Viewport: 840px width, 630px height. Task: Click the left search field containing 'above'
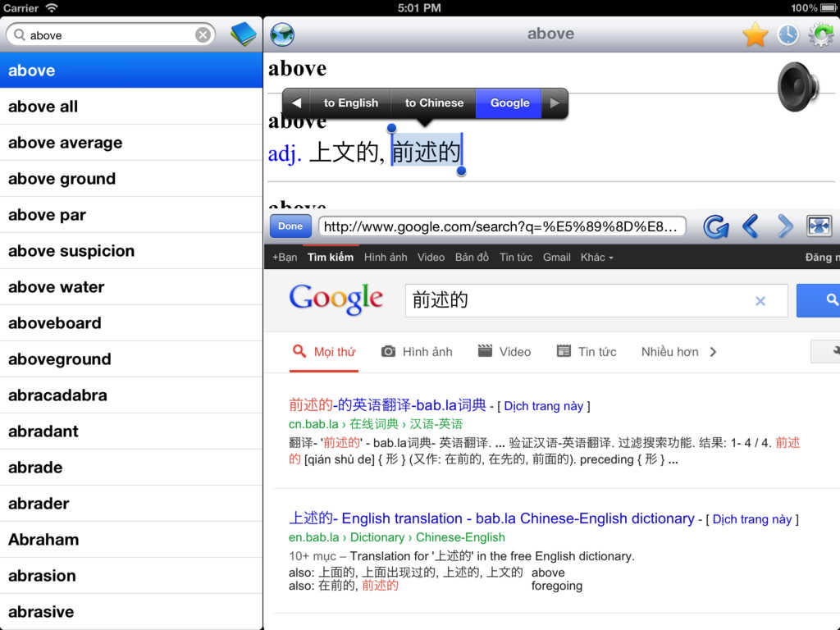[112, 35]
